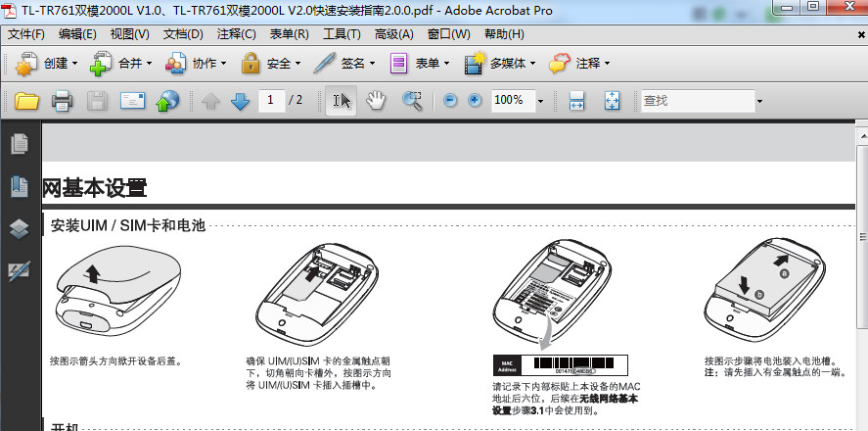Close the document with menu bar X
868x431 pixels.
[861, 34]
